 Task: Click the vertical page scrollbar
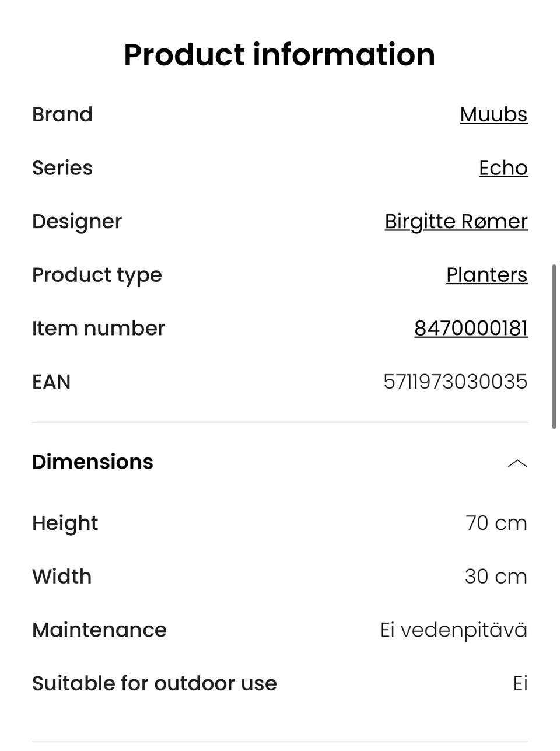click(554, 347)
